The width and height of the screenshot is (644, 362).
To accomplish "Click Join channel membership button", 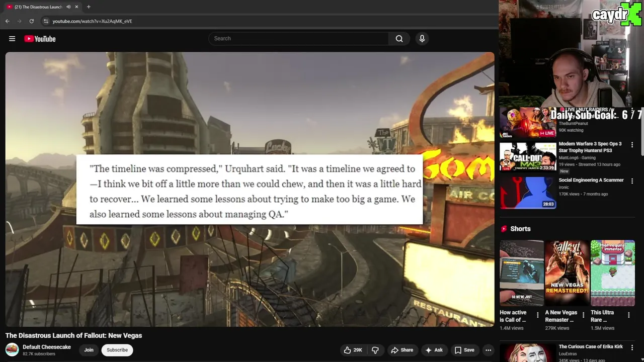I will coord(89,350).
